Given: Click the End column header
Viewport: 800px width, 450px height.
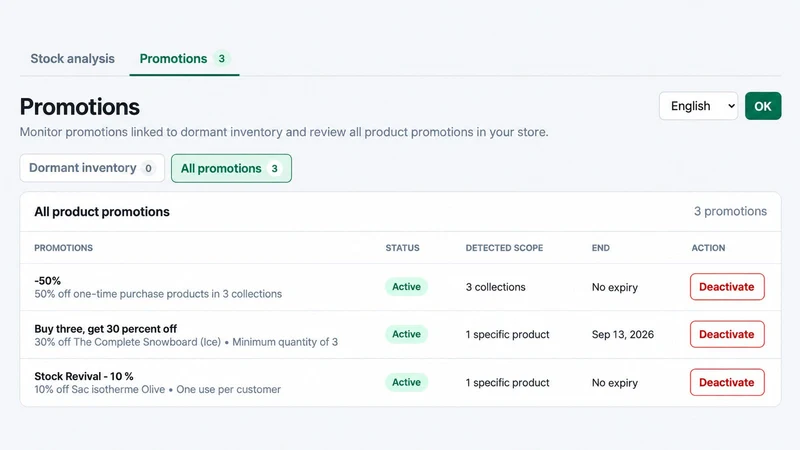Looking at the screenshot, I should [601, 248].
